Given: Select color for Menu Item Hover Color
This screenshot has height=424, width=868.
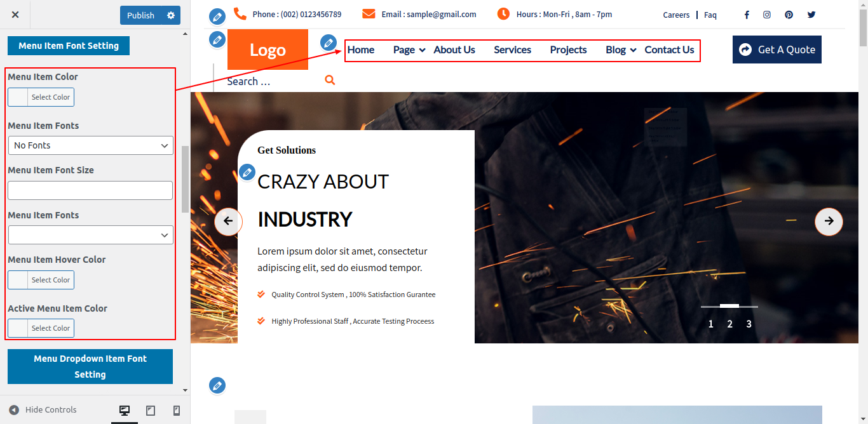Looking at the screenshot, I should (41, 280).
